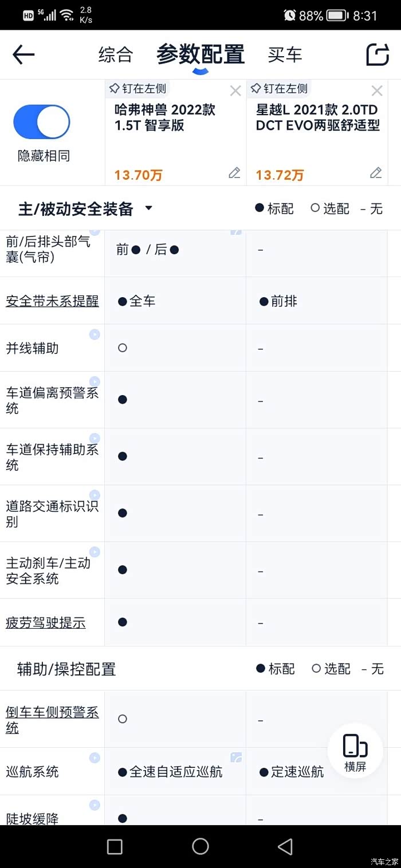
Task: Tap the share icon at top right
Action: pyautogui.click(x=378, y=54)
